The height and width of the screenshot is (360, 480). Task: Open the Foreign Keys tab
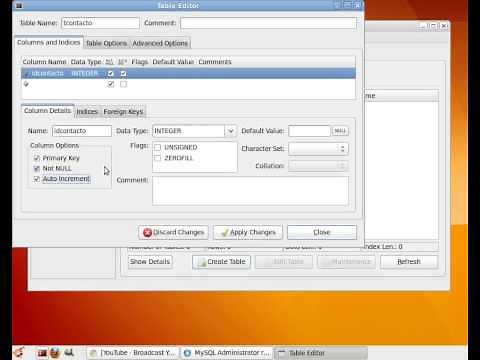click(x=123, y=112)
